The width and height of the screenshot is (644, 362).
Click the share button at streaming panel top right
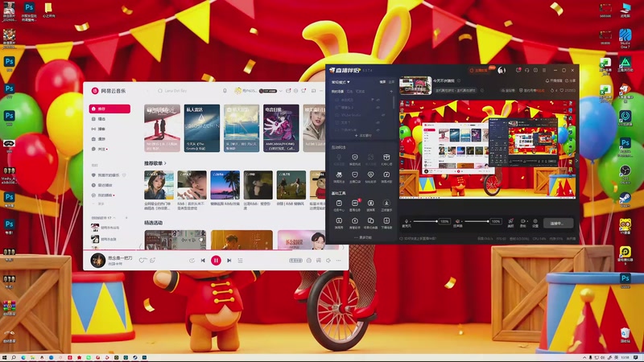571,81
